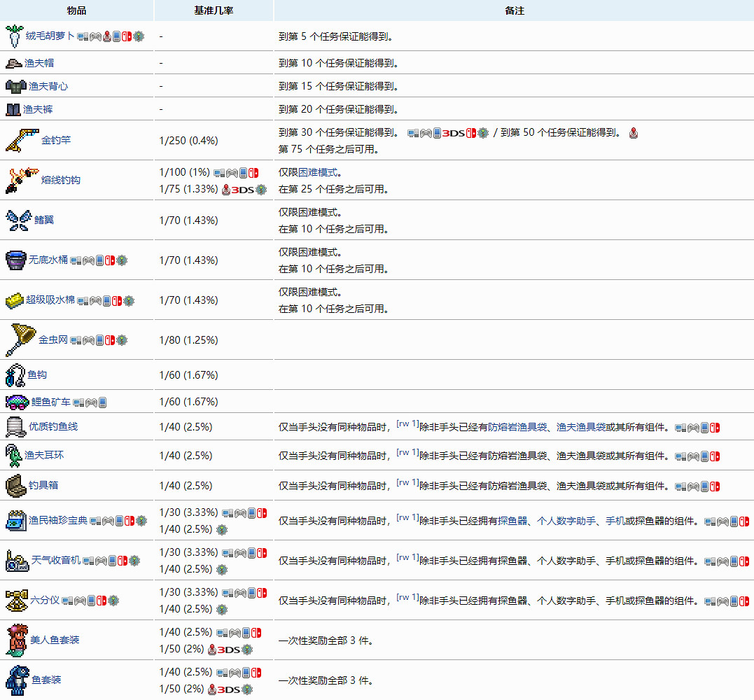Viewport: 754px width, 700px height.
Task: Click the [rw 1] footnote in 渔夫耳环 row
Action: click(407, 453)
